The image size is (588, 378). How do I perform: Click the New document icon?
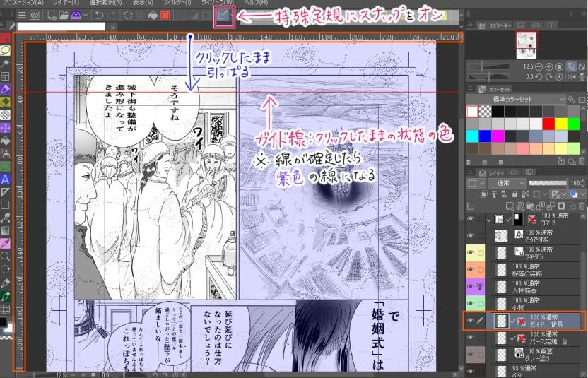point(52,16)
